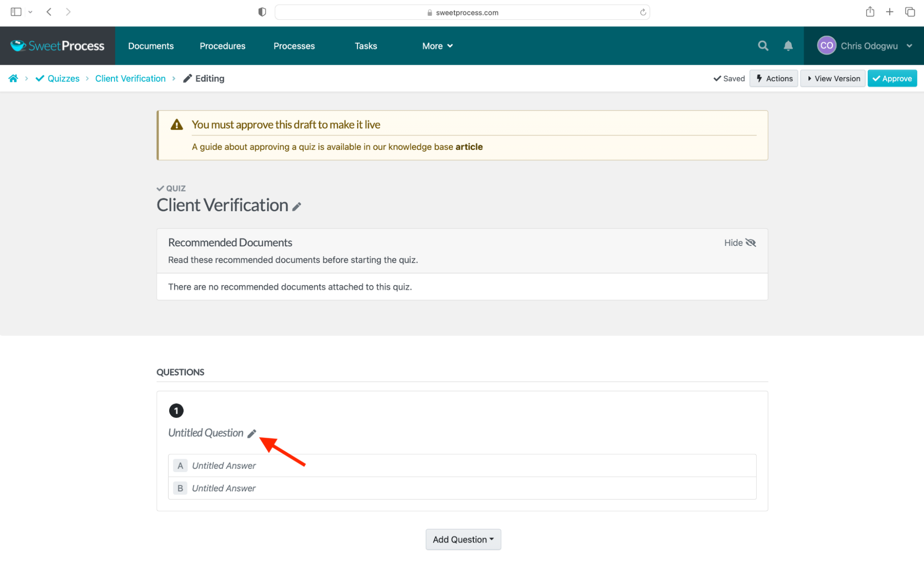Go back in browser history
Viewport: 924px width, 570px height.
49,12
